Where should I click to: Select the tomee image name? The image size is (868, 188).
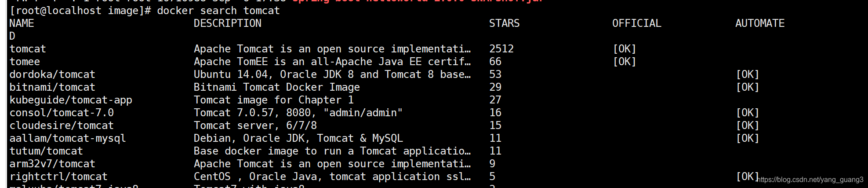coord(25,62)
